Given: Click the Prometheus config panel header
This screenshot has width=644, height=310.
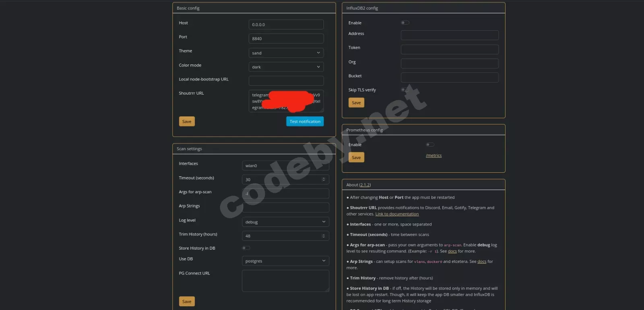Looking at the screenshot, I should (x=423, y=130).
